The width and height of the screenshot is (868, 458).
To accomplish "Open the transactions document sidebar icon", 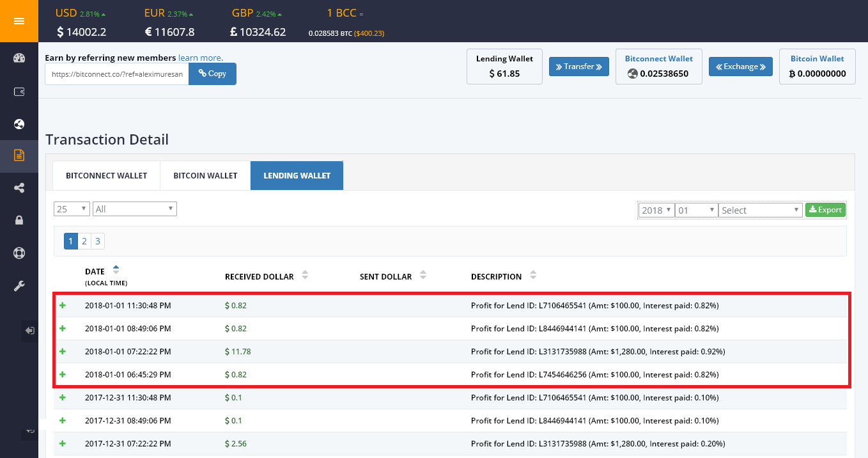I will [x=19, y=155].
